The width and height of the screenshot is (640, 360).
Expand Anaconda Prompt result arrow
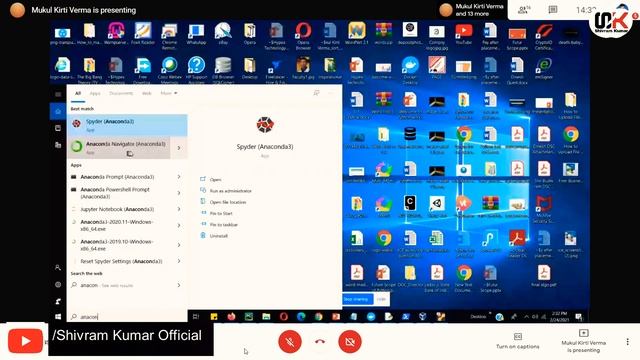point(179,177)
